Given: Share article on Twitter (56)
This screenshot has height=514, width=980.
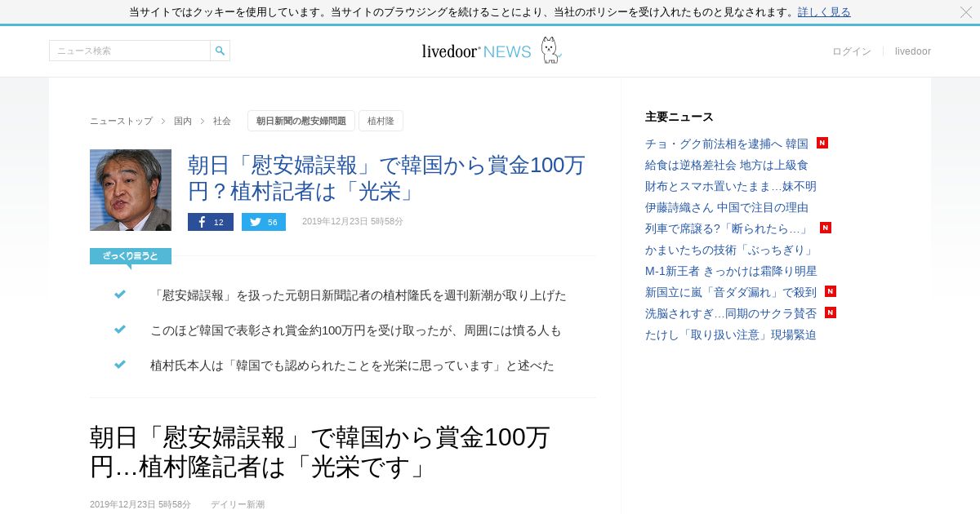Looking at the screenshot, I should coord(264,222).
